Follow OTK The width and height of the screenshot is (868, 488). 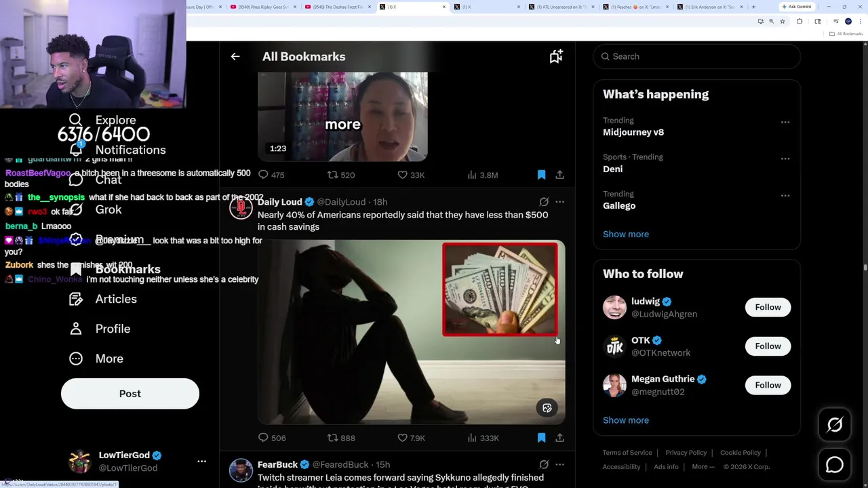768,346
